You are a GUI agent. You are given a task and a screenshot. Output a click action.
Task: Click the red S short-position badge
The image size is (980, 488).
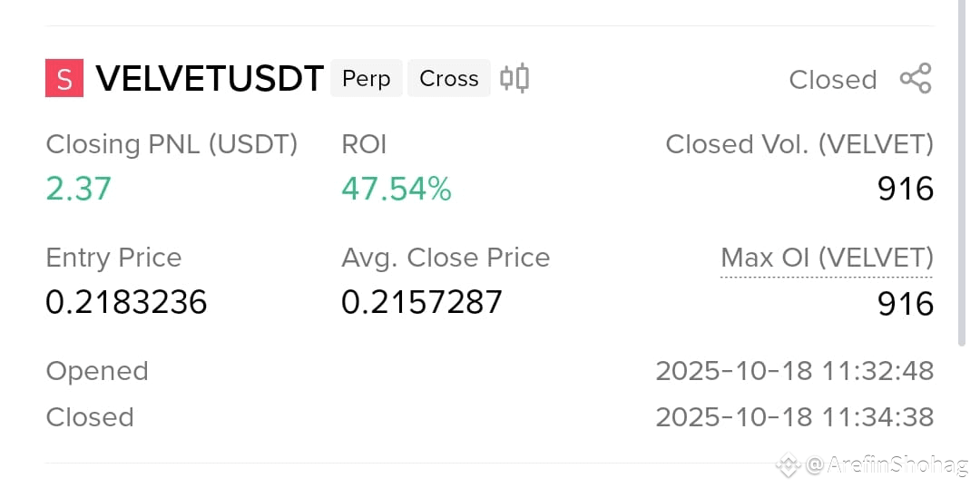tap(64, 78)
